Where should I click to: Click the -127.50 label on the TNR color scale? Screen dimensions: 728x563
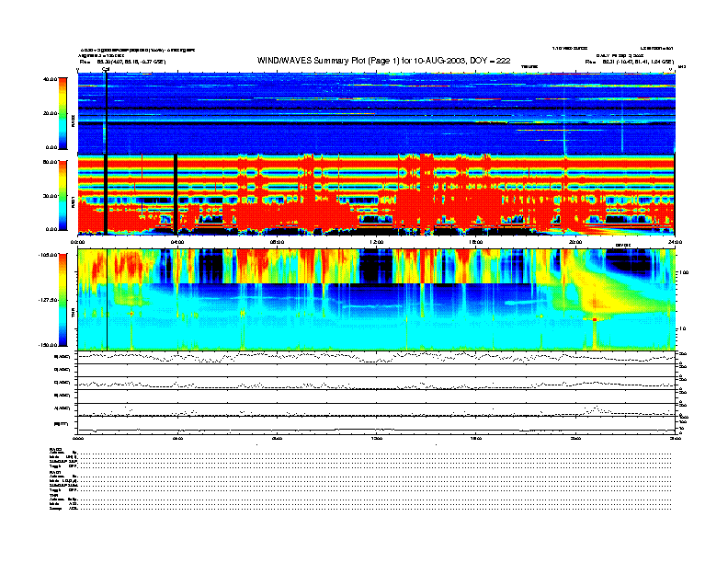48,300
